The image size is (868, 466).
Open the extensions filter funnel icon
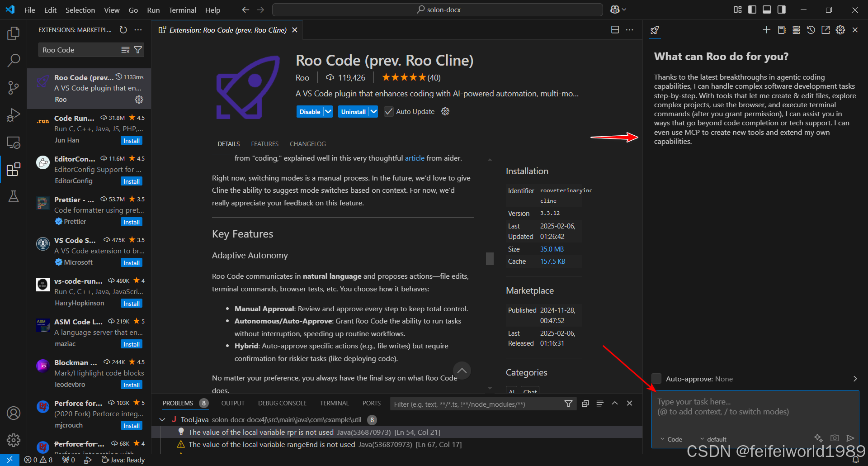click(x=138, y=50)
